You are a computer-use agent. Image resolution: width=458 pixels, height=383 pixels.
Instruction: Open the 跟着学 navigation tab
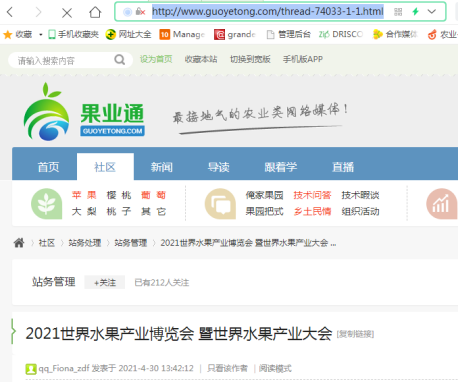281,167
